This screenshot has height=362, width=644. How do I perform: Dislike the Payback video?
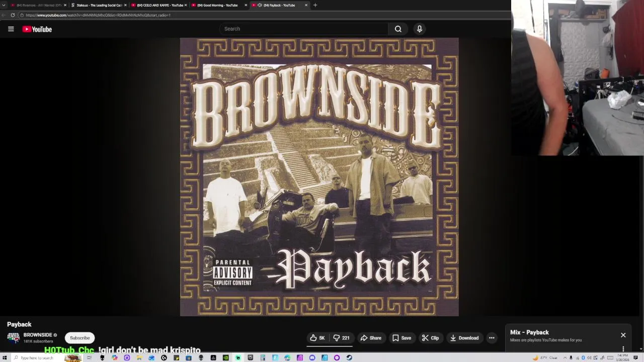tap(341, 338)
